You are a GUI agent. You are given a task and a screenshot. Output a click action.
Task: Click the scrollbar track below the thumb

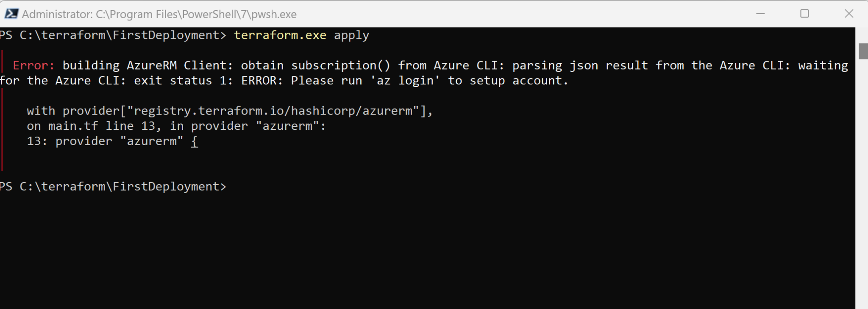pos(863,170)
